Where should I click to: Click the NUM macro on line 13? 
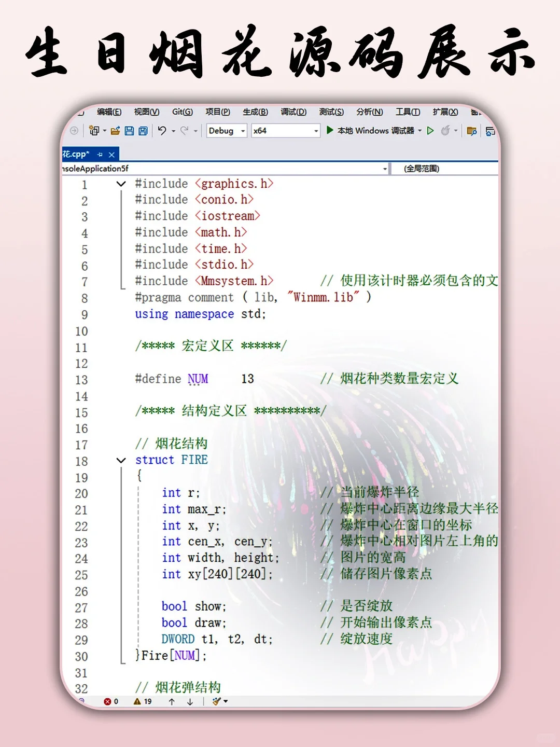[x=198, y=379]
